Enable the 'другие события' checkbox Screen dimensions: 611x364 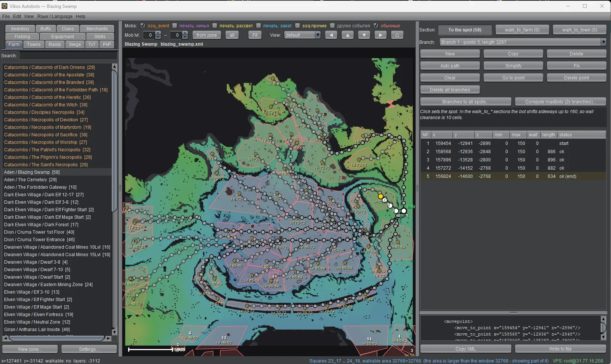[x=332, y=25]
